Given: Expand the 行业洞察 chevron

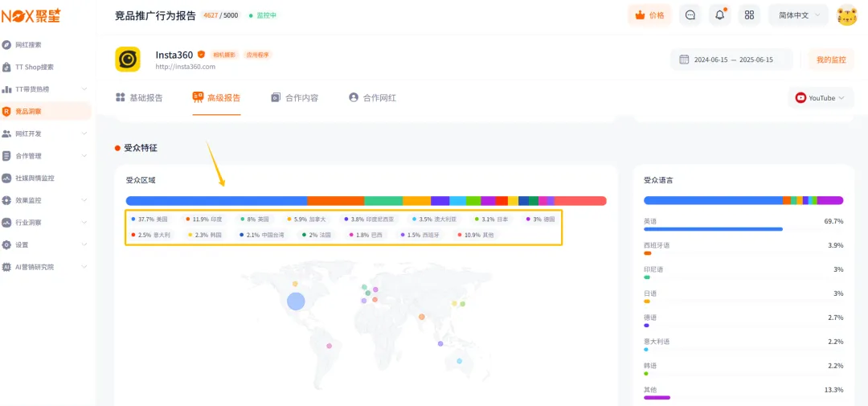Looking at the screenshot, I should click(x=84, y=222).
